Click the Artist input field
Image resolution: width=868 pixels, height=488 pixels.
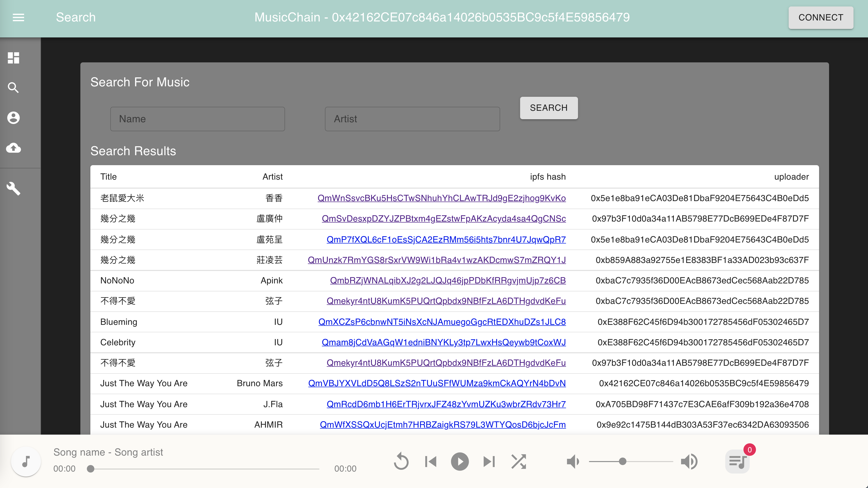coord(412,119)
